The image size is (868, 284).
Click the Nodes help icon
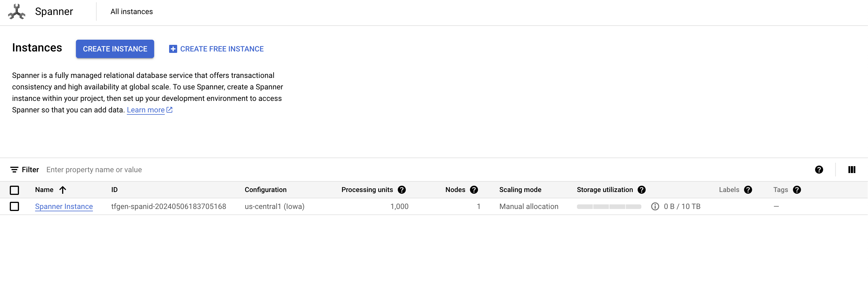pos(475,190)
